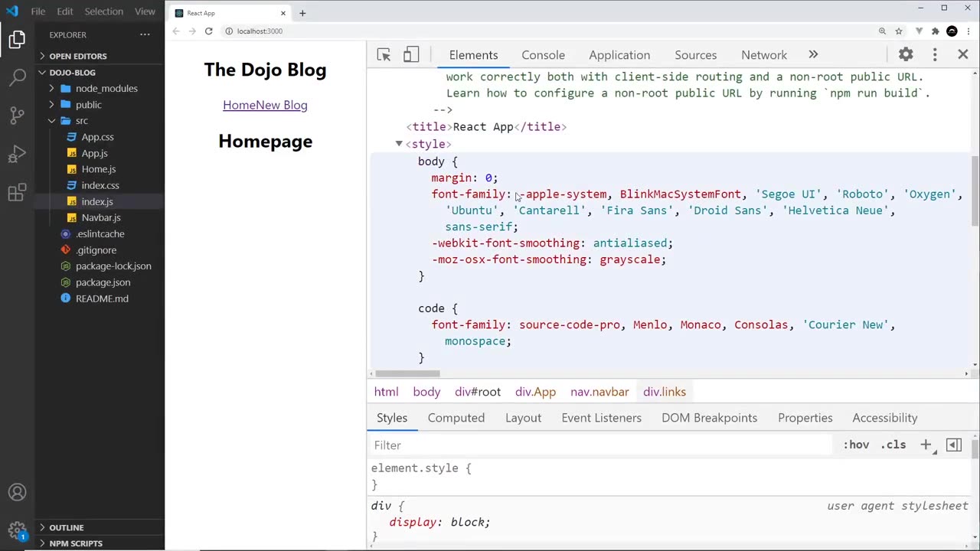
Task: Open a new browser tab
Action: tap(302, 13)
